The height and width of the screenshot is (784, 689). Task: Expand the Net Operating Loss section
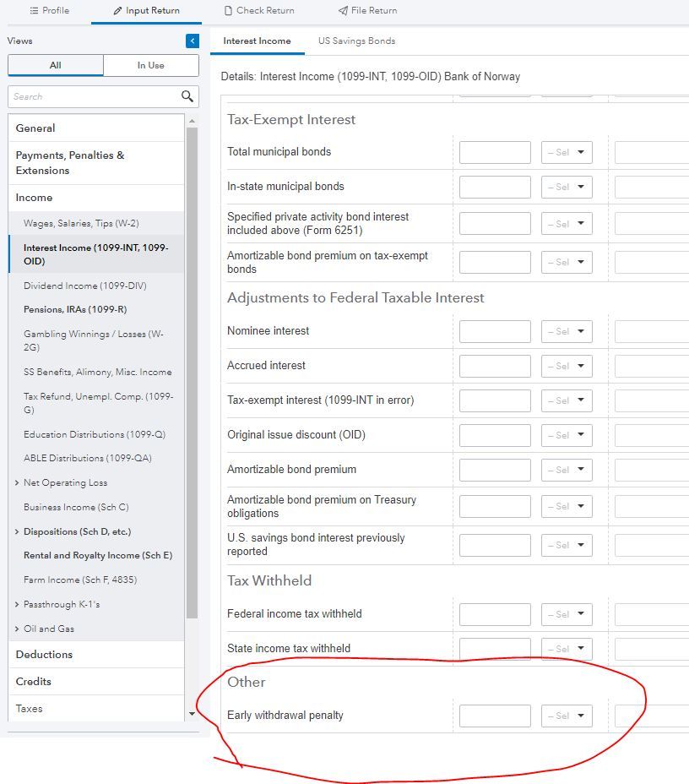tap(18, 483)
